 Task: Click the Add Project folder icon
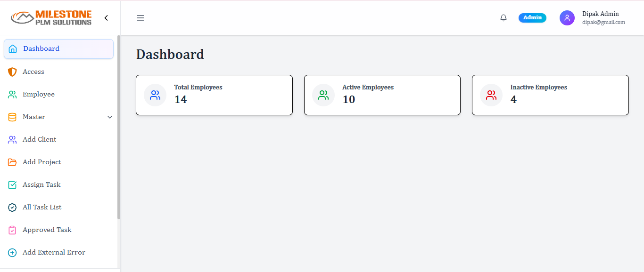(x=13, y=162)
